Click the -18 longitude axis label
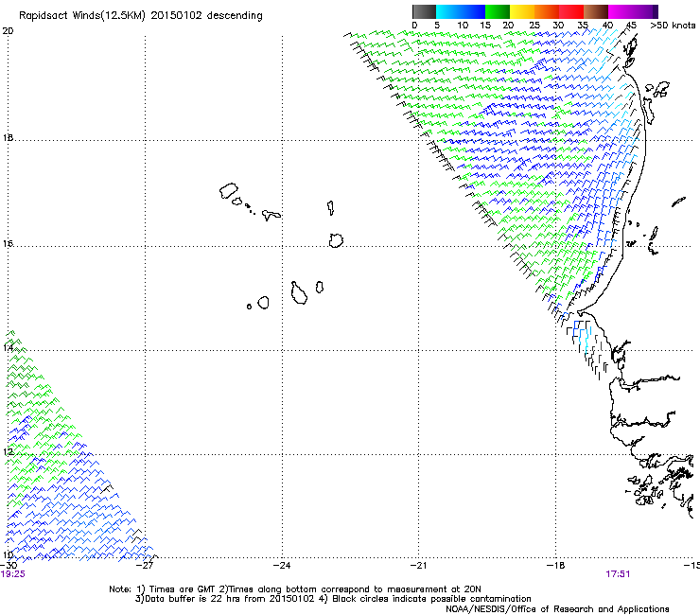Screen dimensions: 700x615 pyautogui.click(x=556, y=565)
